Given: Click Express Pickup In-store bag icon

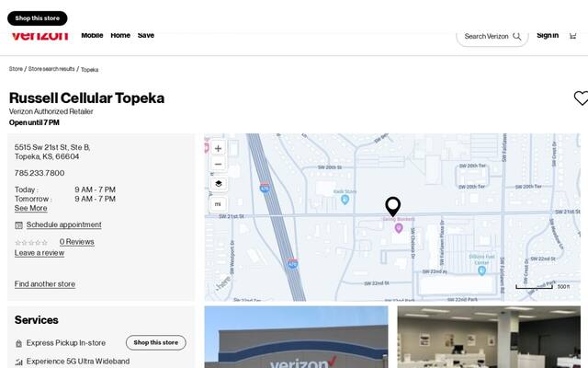Looking at the screenshot, I should (x=18, y=343).
